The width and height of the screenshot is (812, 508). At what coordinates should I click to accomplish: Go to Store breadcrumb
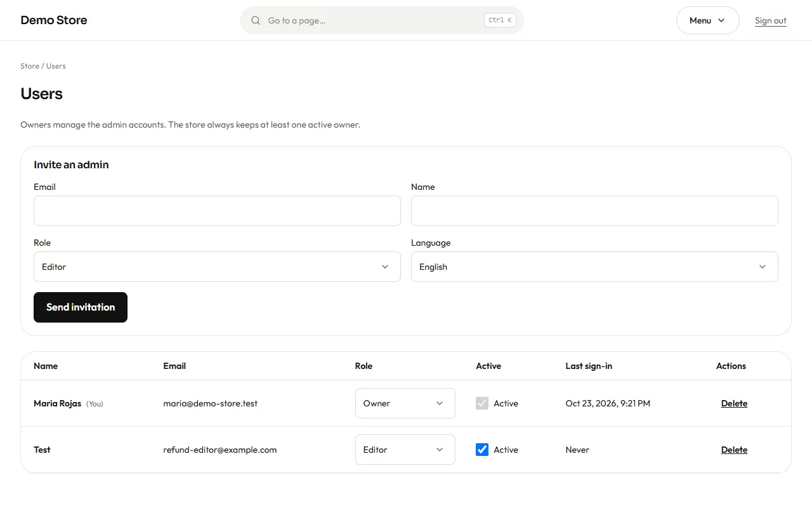[30, 66]
